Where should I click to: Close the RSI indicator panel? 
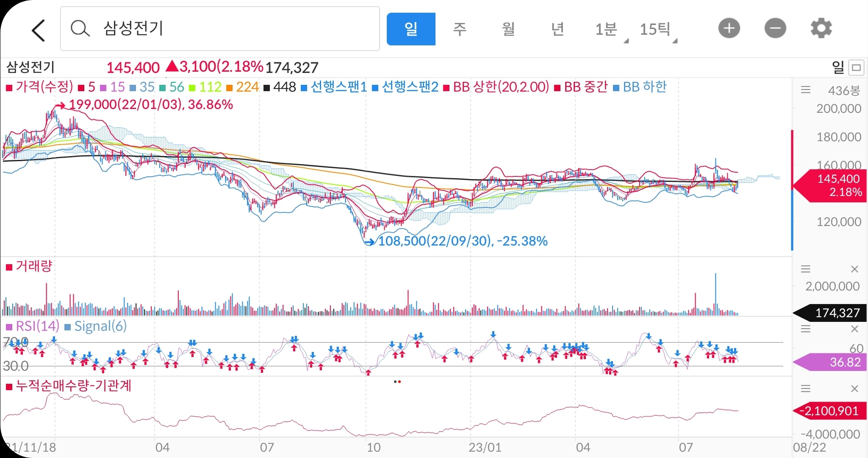854,329
